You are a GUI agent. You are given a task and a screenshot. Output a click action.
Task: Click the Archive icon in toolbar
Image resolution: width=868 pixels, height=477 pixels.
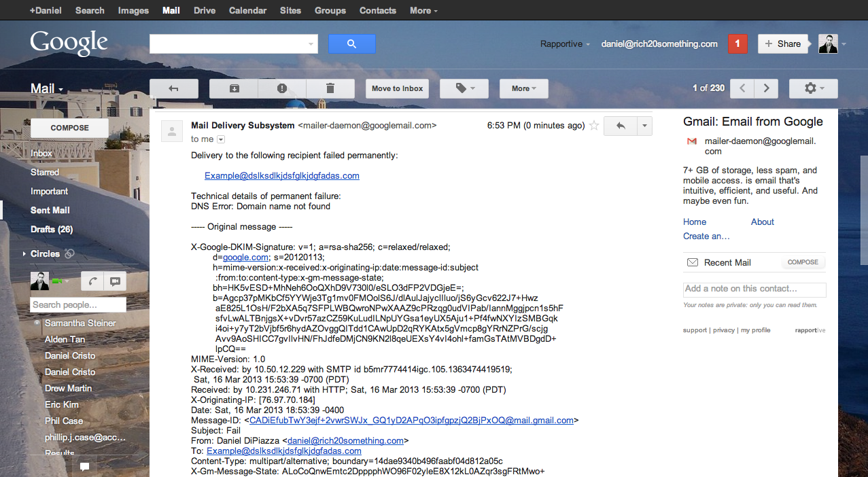pos(234,88)
